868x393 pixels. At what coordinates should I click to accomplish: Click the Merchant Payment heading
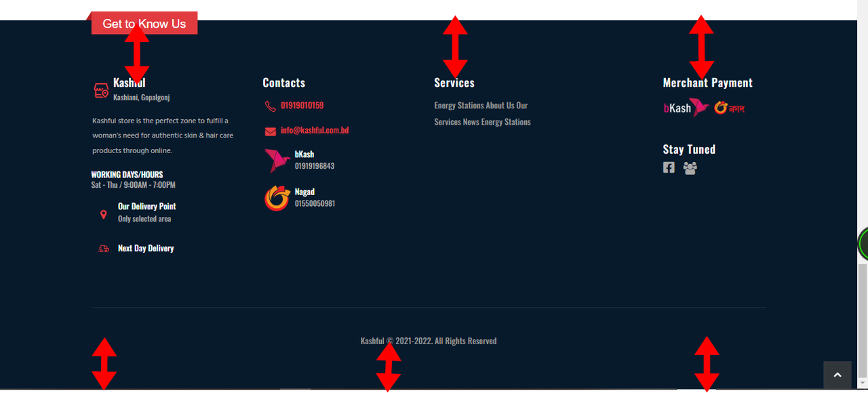pos(708,83)
